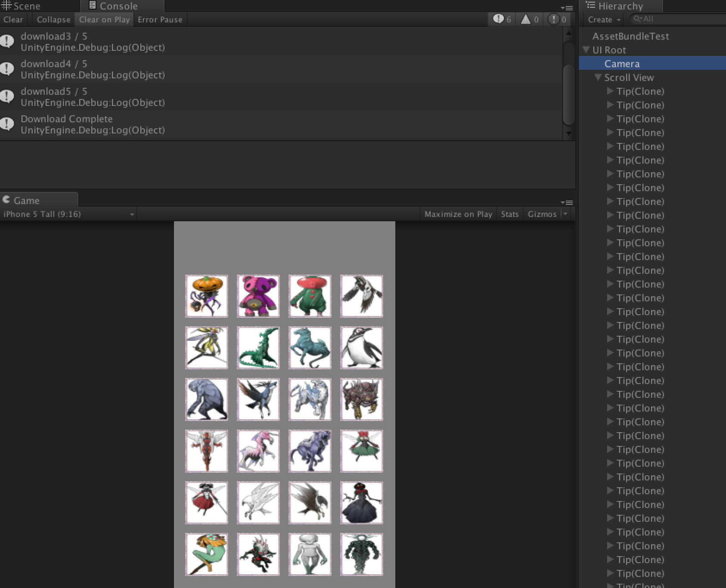Viewport: 726px width, 588px height.
Task: Click the red winged dragonfly thumbnail
Action: [207, 451]
